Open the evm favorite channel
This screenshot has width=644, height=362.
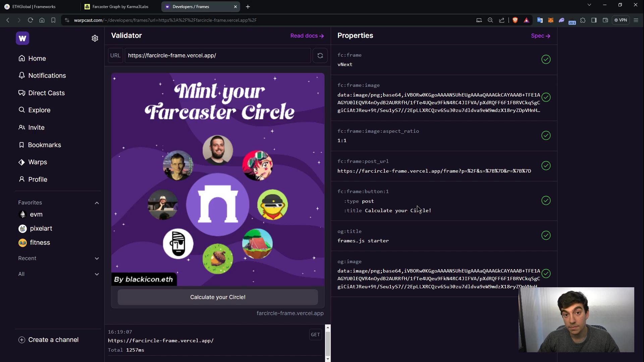(x=31, y=214)
